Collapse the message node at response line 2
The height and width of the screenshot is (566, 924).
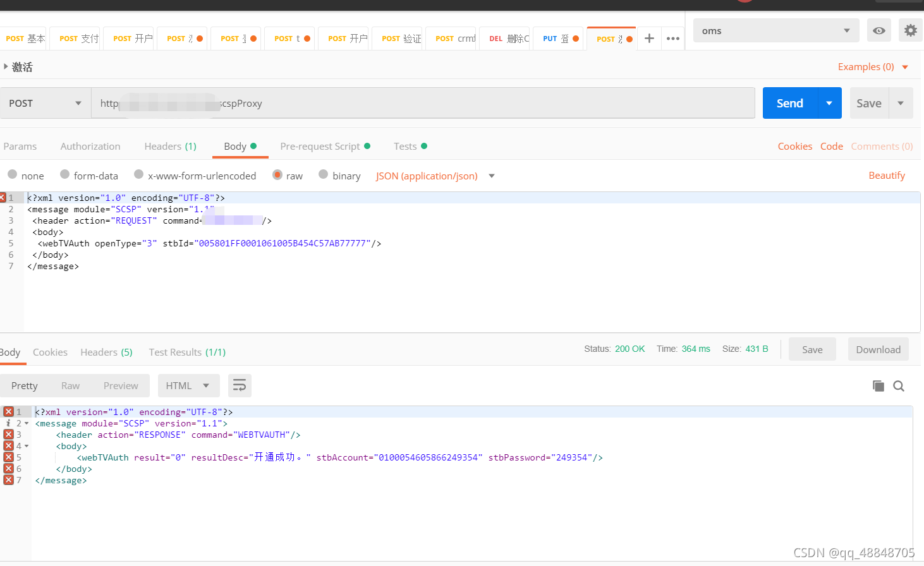click(27, 423)
